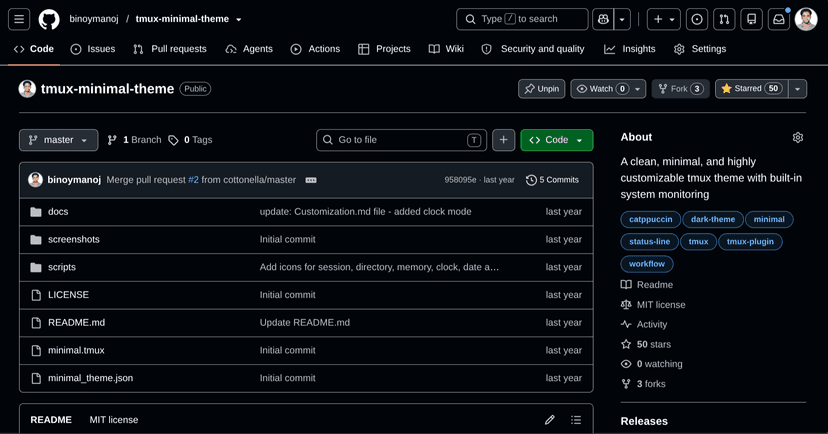Open the repositories icon in top header
The width and height of the screenshot is (828, 434).
(x=751, y=20)
